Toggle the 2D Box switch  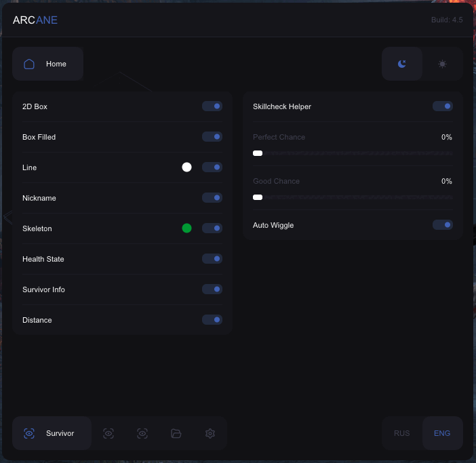tap(212, 106)
